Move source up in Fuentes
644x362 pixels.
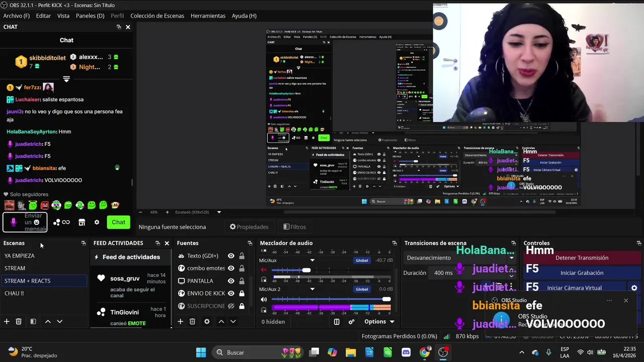coord(221,321)
